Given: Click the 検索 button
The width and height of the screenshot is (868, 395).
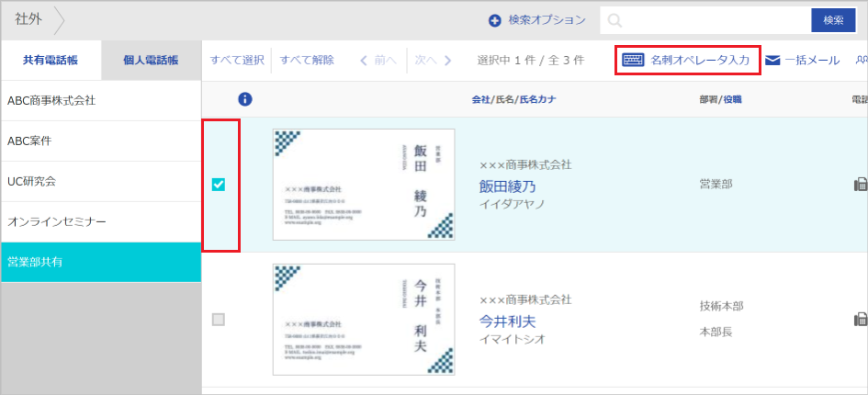Looking at the screenshot, I should [833, 20].
